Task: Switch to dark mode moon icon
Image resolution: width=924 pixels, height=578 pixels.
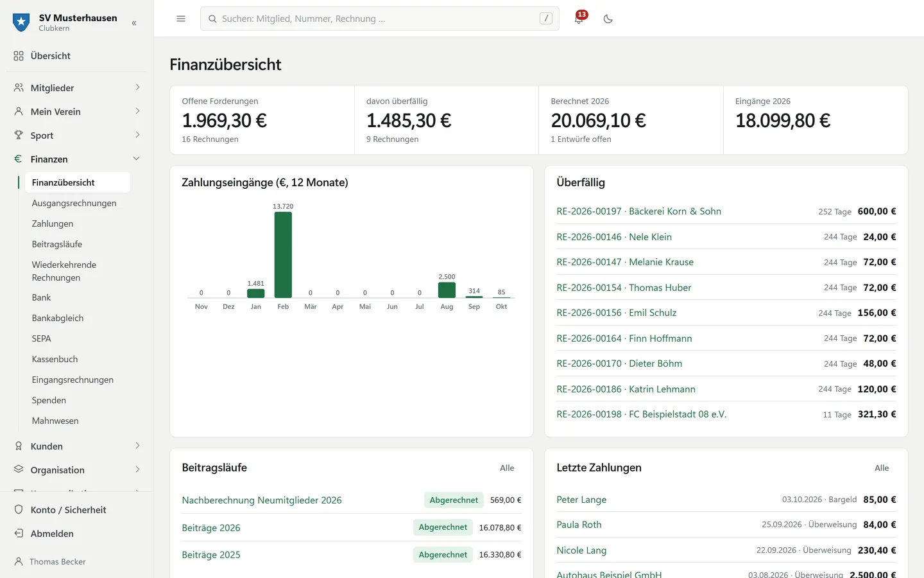Action: pos(608,19)
